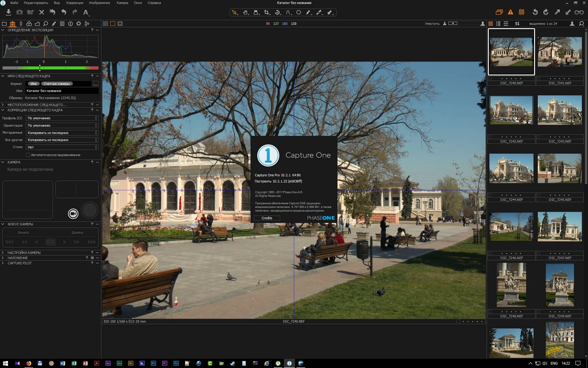This screenshot has width=588, height=368.
Task: Open the Metadata info tool tab
Action: click(70, 24)
